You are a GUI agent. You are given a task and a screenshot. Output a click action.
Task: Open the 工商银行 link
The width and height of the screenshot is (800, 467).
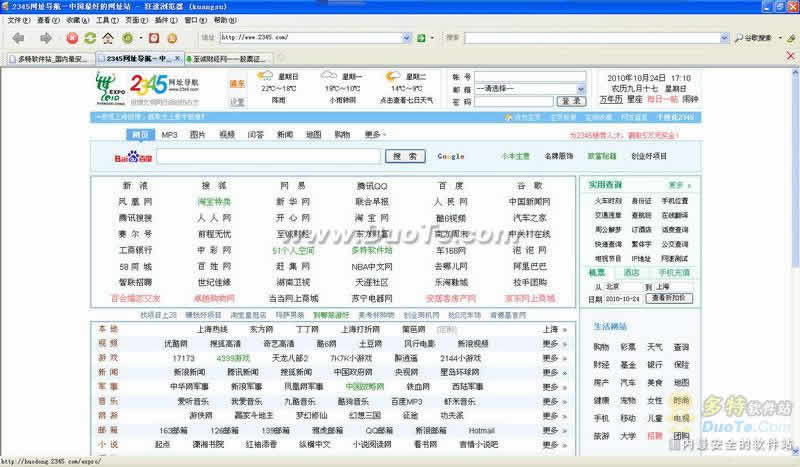[135, 250]
